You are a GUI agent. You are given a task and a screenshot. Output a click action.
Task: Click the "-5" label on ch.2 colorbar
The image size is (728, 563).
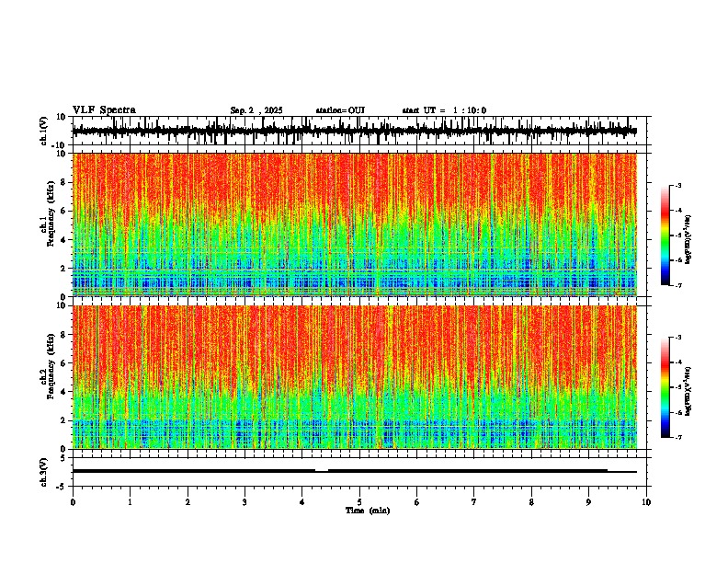click(x=678, y=387)
